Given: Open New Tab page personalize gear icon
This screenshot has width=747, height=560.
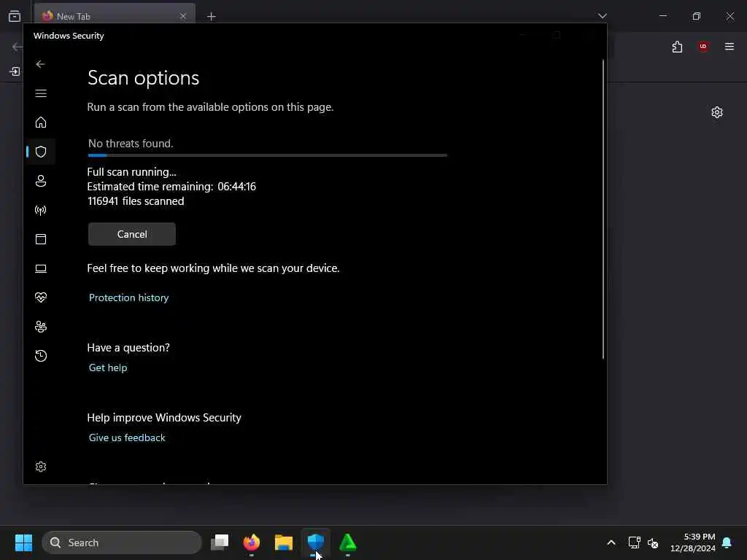Looking at the screenshot, I should pos(717,112).
